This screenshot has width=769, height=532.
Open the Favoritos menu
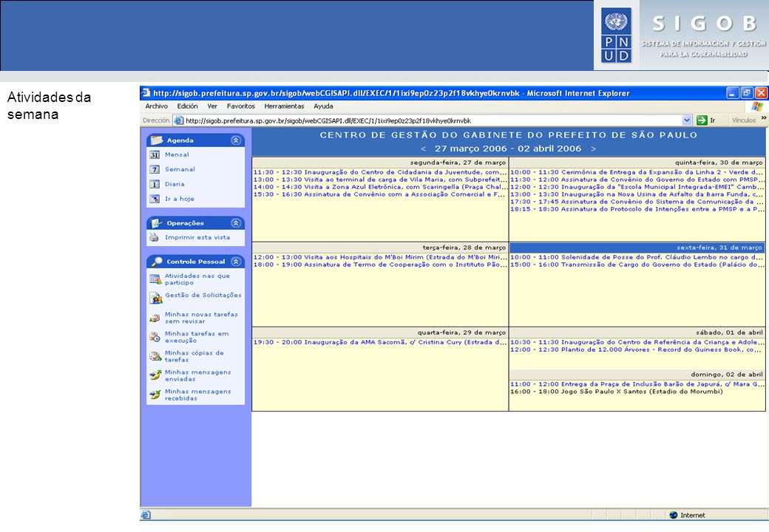[x=241, y=106]
